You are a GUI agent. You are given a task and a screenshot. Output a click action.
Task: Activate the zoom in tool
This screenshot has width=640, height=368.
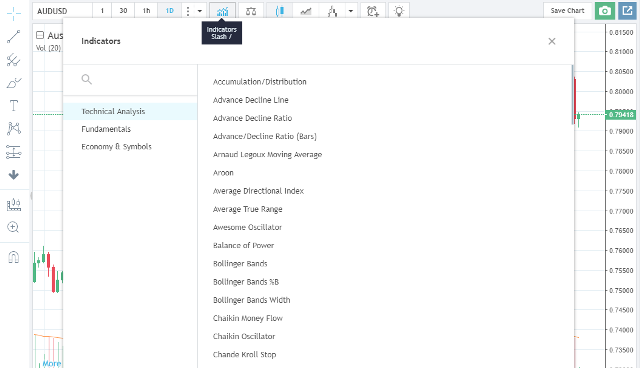(13, 227)
